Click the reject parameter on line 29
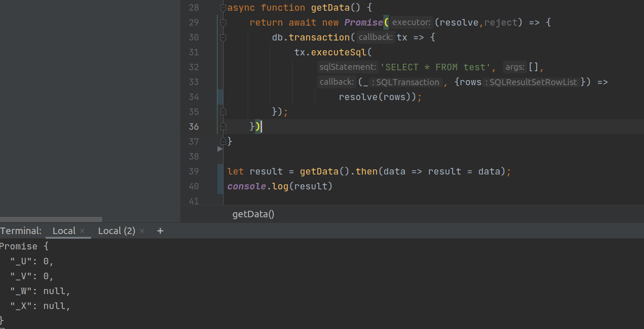This screenshot has height=329, width=644. click(501, 22)
